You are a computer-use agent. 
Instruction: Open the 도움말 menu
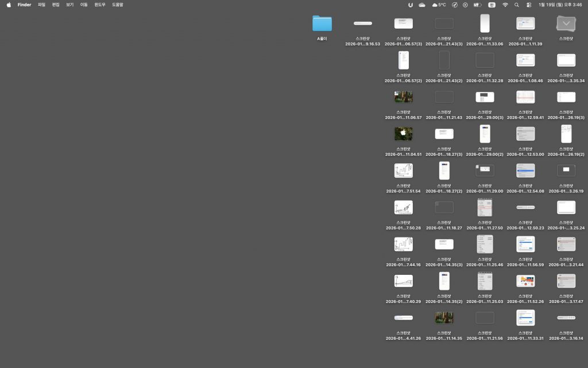[117, 5]
